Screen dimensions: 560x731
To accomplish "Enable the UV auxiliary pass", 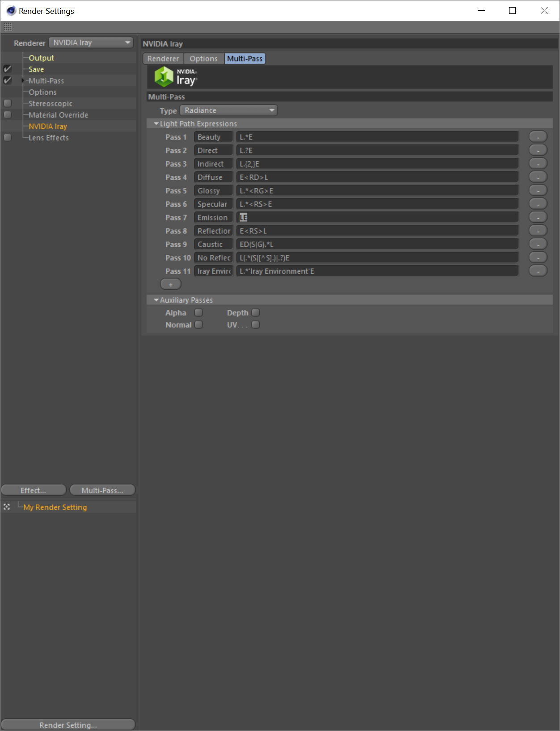I will [x=256, y=325].
